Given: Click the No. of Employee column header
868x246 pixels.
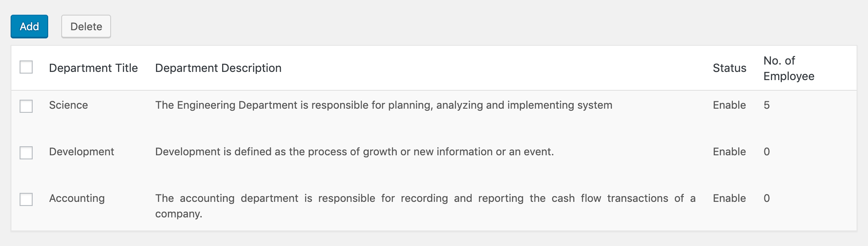Looking at the screenshot, I should tap(788, 68).
